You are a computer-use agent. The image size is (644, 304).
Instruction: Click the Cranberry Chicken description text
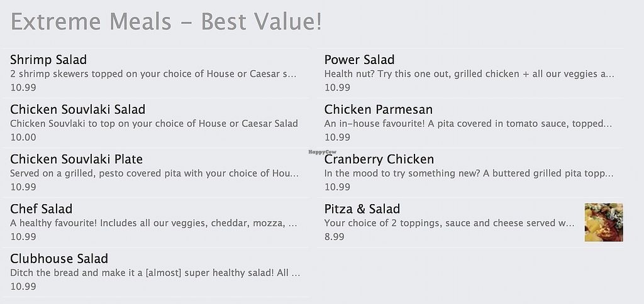pyautogui.click(x=469, y=173)
